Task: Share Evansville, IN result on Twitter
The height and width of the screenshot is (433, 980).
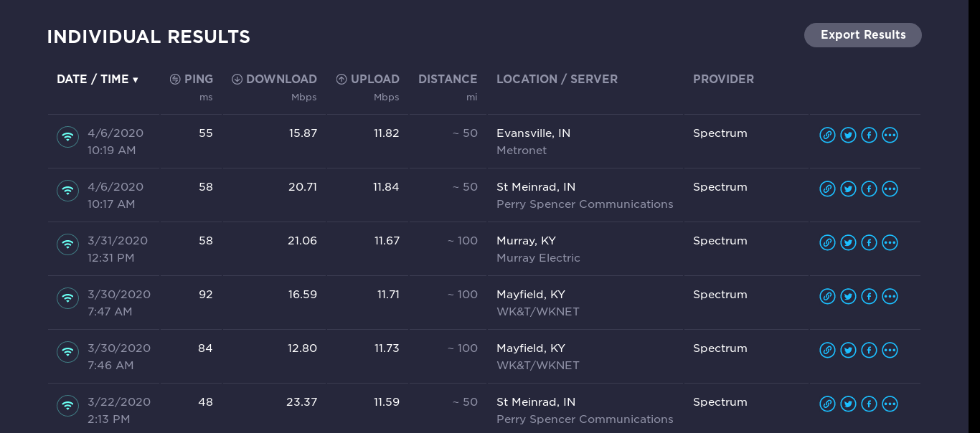Action: click(848, 135)
